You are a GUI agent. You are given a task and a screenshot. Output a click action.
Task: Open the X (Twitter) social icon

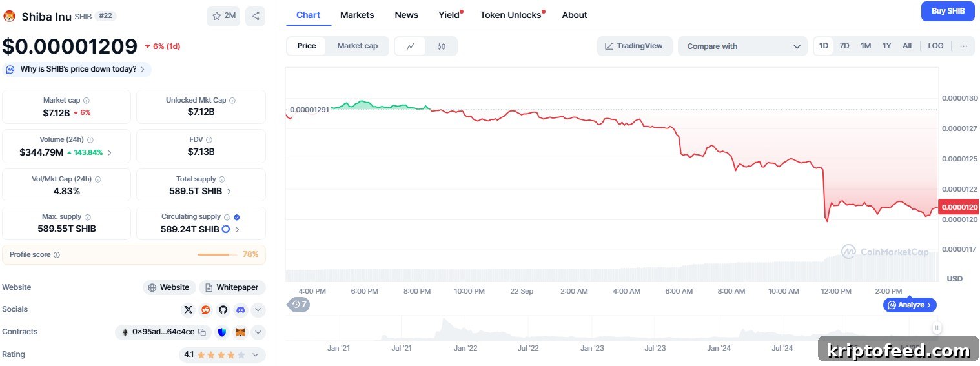point(188,310)
